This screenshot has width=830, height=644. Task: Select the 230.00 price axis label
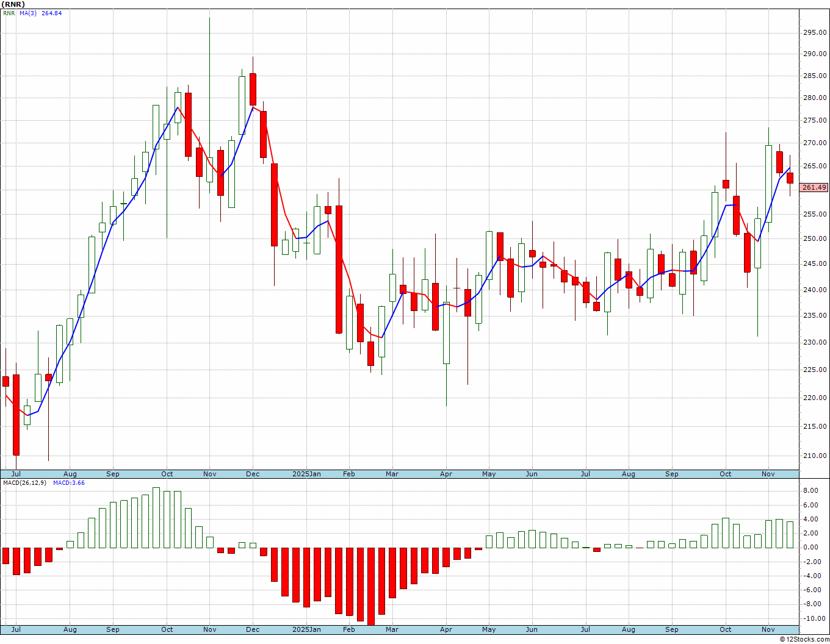[815, 343]
